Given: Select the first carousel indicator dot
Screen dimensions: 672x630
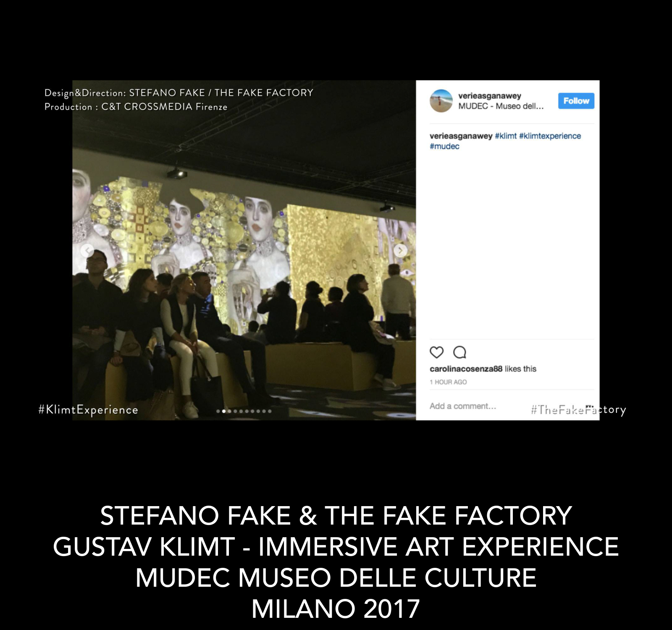Looking at the screenshot, I should click(218, 411).
